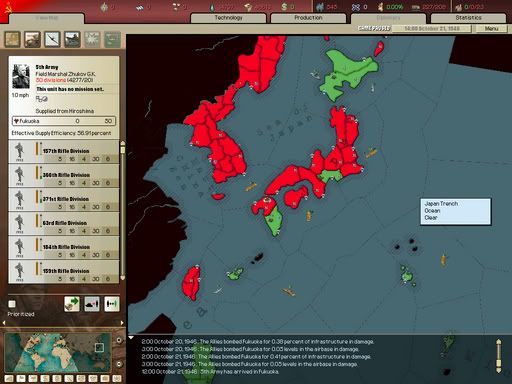512x384 pixels.
Task: Click the green arrow reorganize button
Action: click(72, 304)
